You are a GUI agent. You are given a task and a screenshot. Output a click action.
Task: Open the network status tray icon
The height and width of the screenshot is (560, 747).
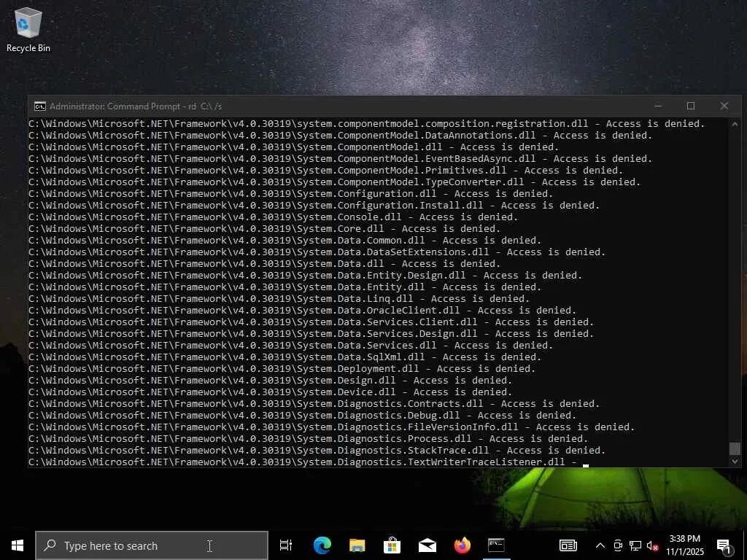[635, 545]
